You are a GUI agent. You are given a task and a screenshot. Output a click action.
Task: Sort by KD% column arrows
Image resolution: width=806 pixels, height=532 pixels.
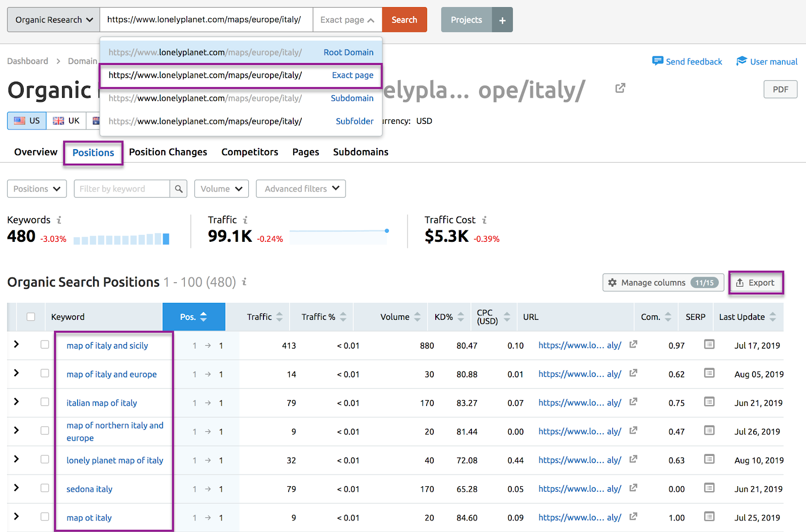[x=460, y=317]
